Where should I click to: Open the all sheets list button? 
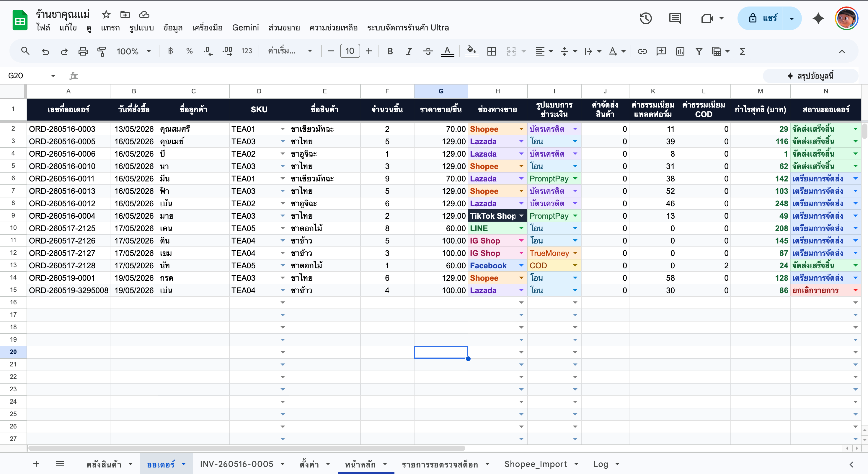click(x=60, y=464)
